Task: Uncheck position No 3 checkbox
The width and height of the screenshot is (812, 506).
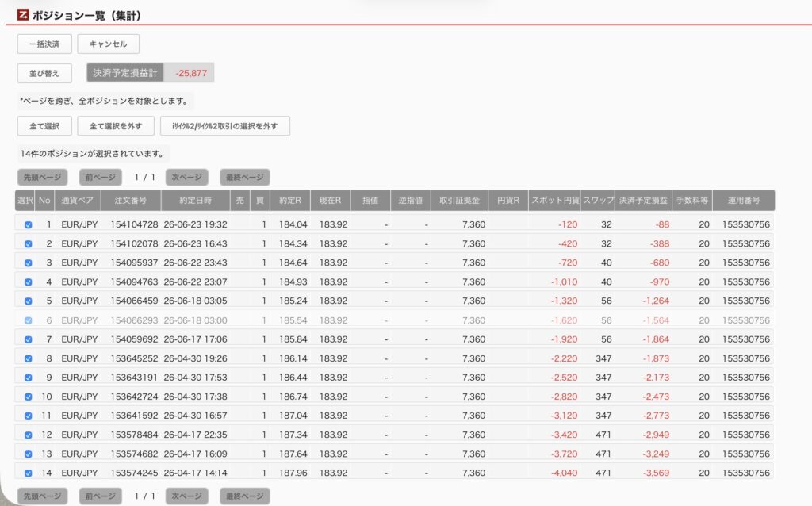Action: pos(28,263)
